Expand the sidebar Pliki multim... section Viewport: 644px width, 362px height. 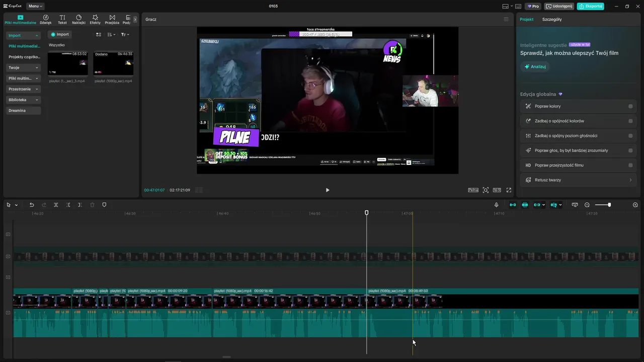(x=23, y=78)
